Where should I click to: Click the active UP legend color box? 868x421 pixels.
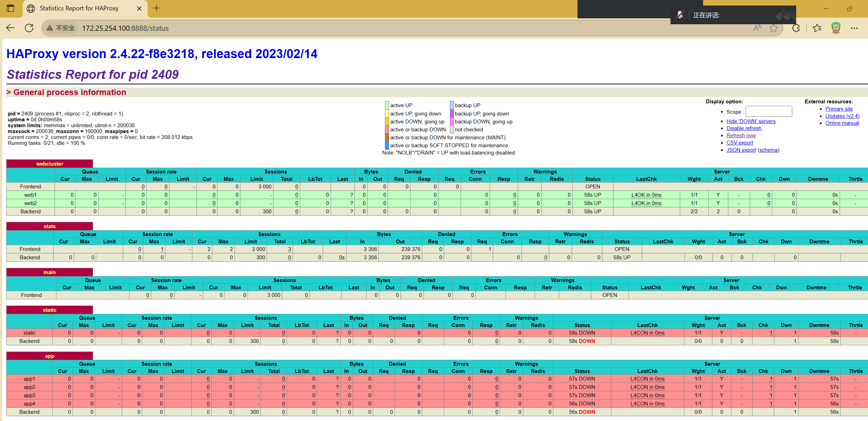[x=387, y=105]
